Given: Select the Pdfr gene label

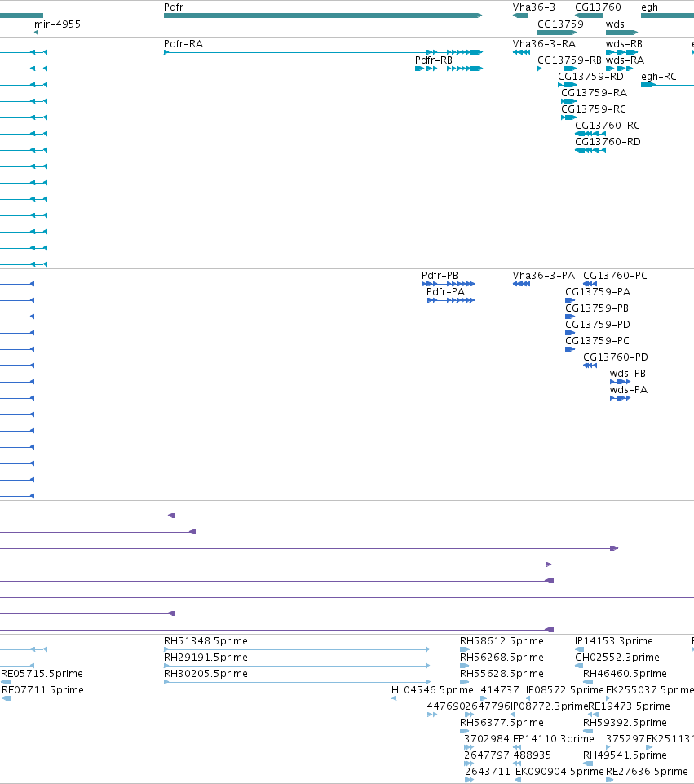Looking at the screenshot, I should (x=174, y=7).
